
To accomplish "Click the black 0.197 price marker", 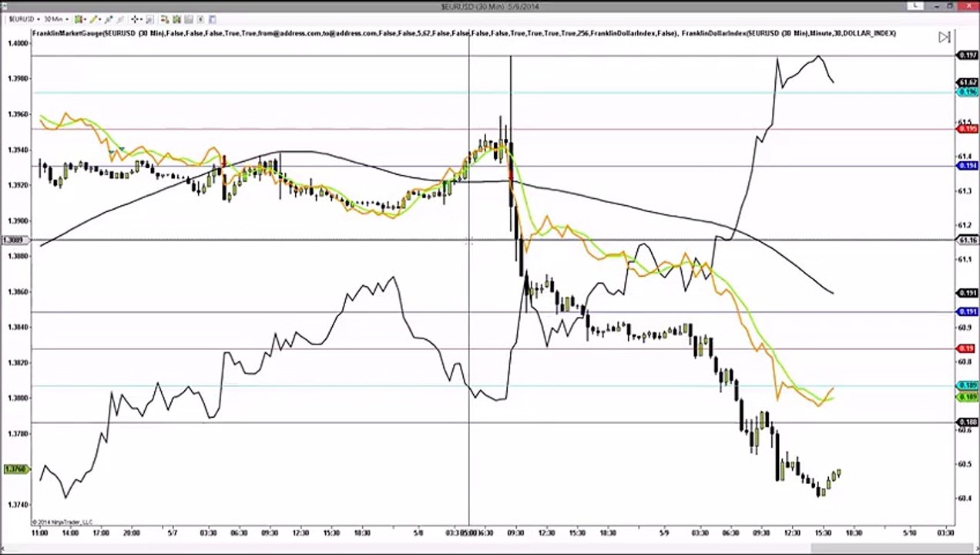I will [967, 55].
